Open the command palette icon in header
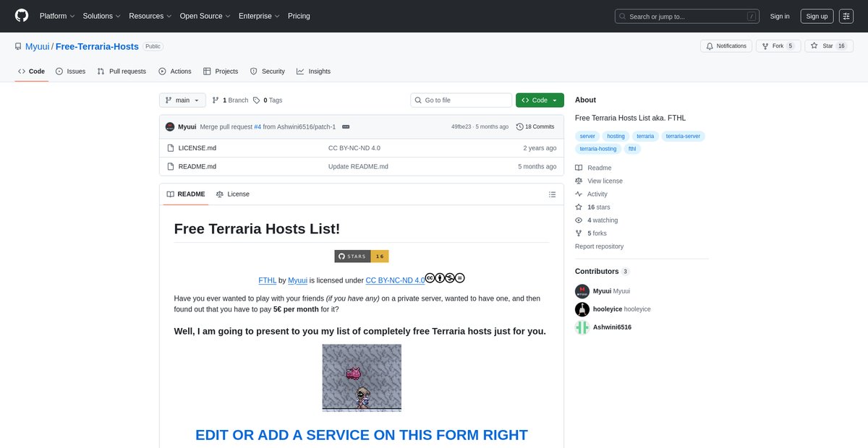 [x=846, y=16]
